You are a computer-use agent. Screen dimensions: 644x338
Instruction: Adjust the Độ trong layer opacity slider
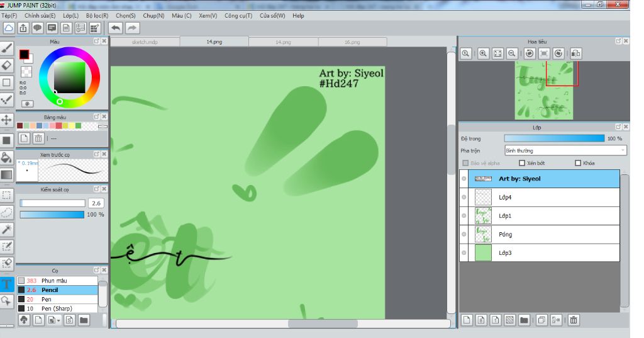[x=555, y=138]
